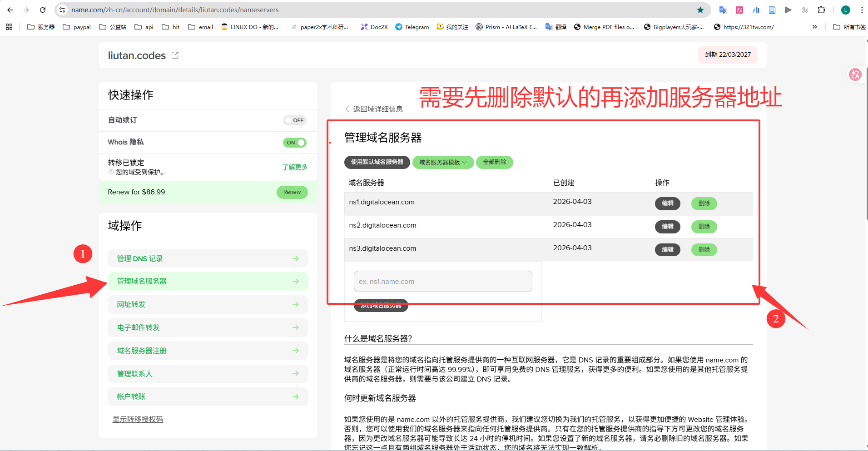868x451 pixels.
Task: Click the 何时更新域名服务器 heading
Action: point(380,398)
